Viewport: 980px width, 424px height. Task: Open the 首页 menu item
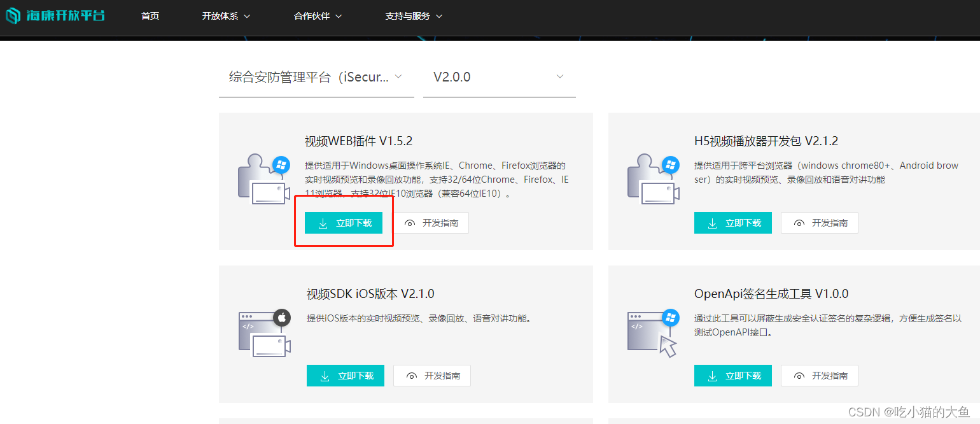[150, 16]
